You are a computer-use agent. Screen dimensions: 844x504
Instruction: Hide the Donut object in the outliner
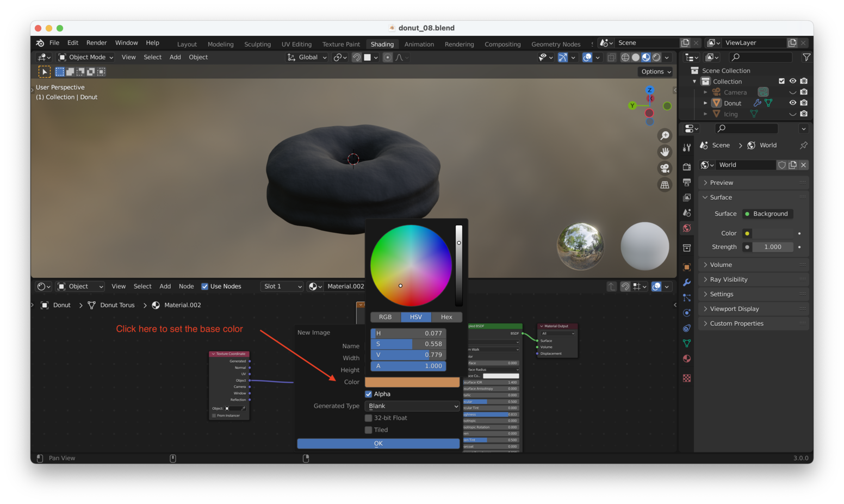click(x=794, y=103)
